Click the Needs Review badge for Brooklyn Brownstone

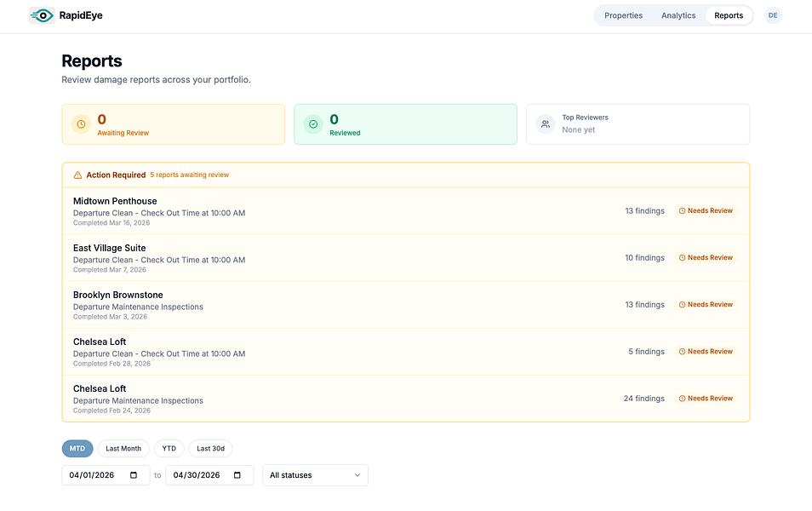tap(706, 305)
